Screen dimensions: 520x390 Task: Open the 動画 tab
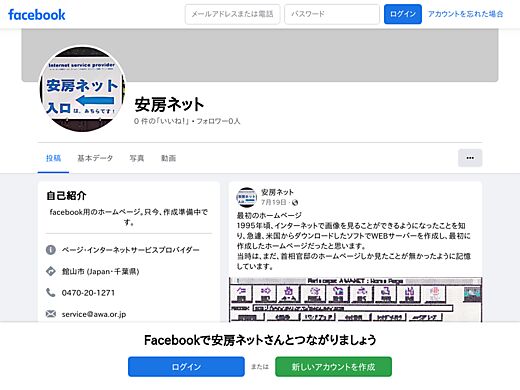tap(168, 158)
